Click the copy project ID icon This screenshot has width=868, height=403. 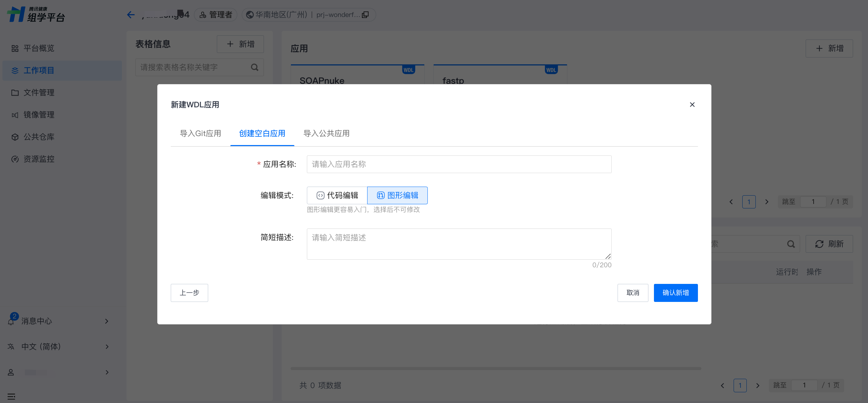(x=365, y=15)
